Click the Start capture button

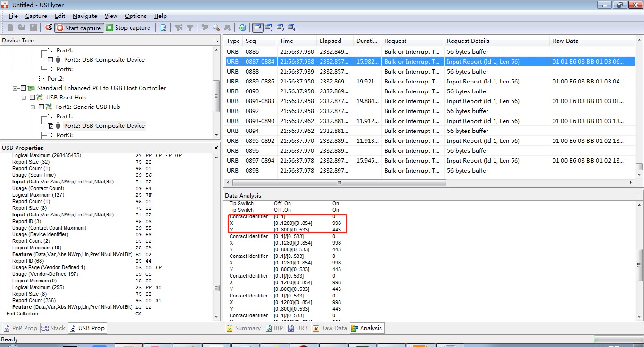(79, 27)
